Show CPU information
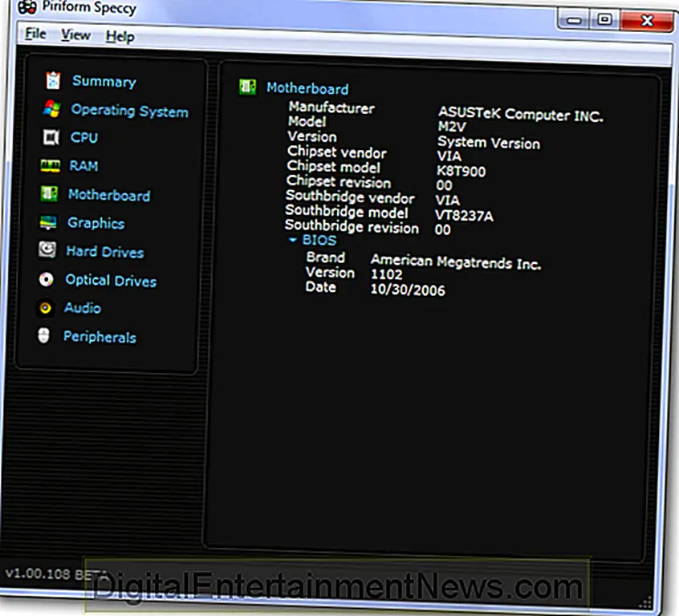Image resolution: width=679 pixels, height=616 pixels. tap(84, 138)
